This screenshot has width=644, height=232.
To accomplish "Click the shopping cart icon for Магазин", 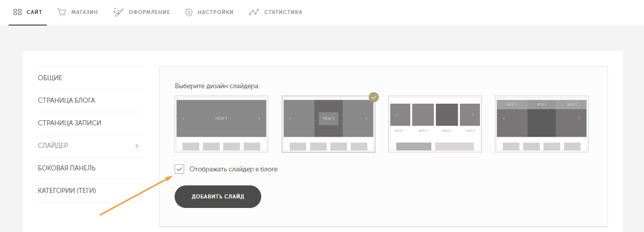I will pyautogui.click(x=62, y=12).
